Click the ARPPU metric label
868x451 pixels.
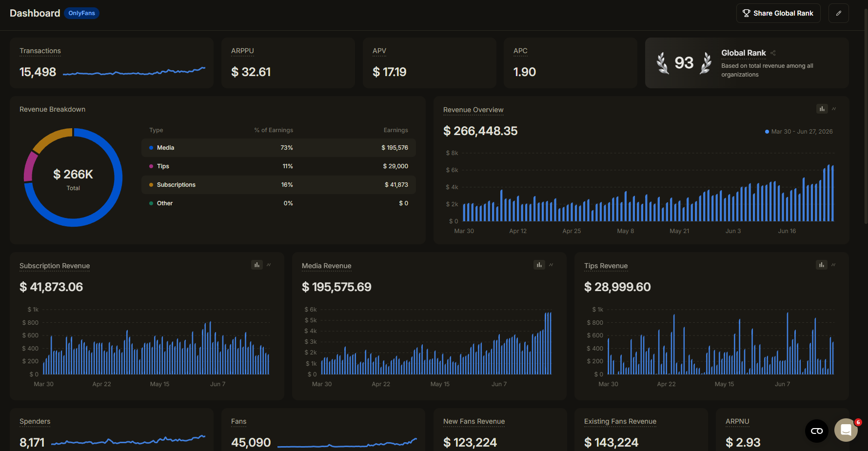(x=242, y=51)
